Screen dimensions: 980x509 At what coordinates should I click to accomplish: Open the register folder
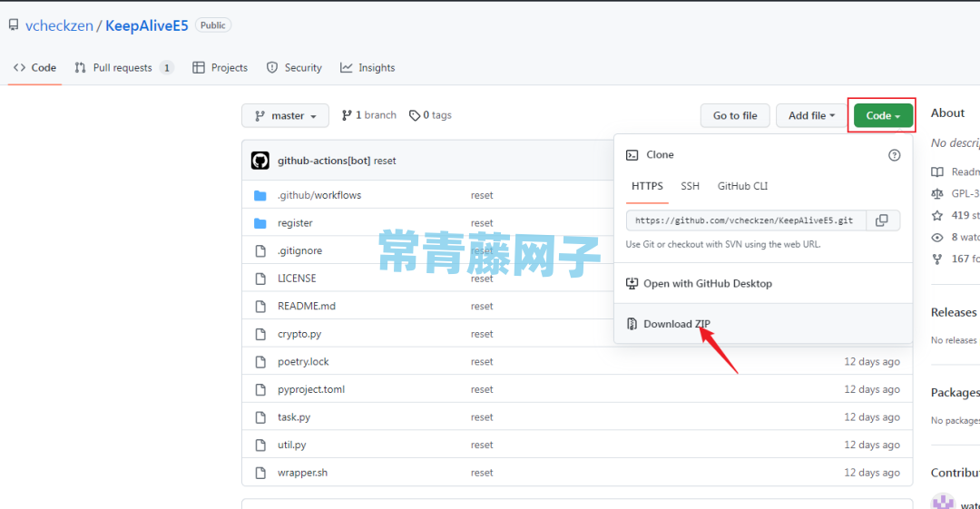coord(295,223)
